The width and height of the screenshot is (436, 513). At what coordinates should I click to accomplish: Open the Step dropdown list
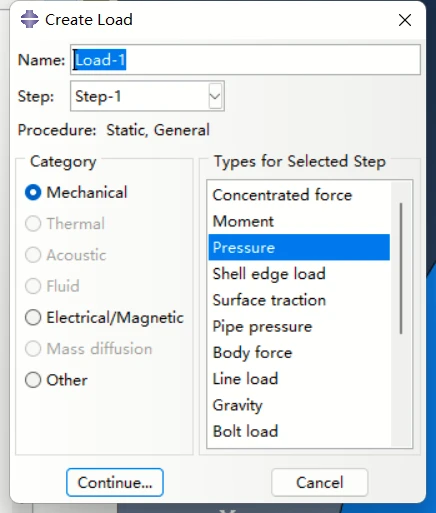click(x=215, y=96)
